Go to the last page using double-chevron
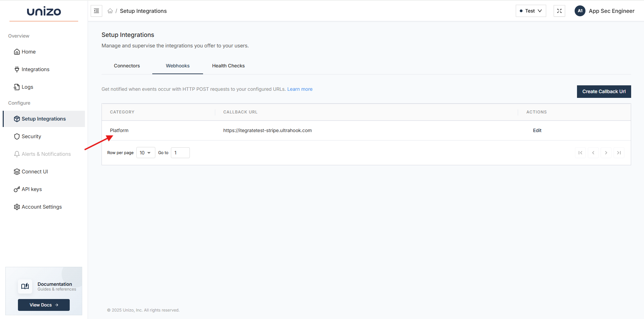The height and width of the screenshot is (319, 644). (619, 152)
